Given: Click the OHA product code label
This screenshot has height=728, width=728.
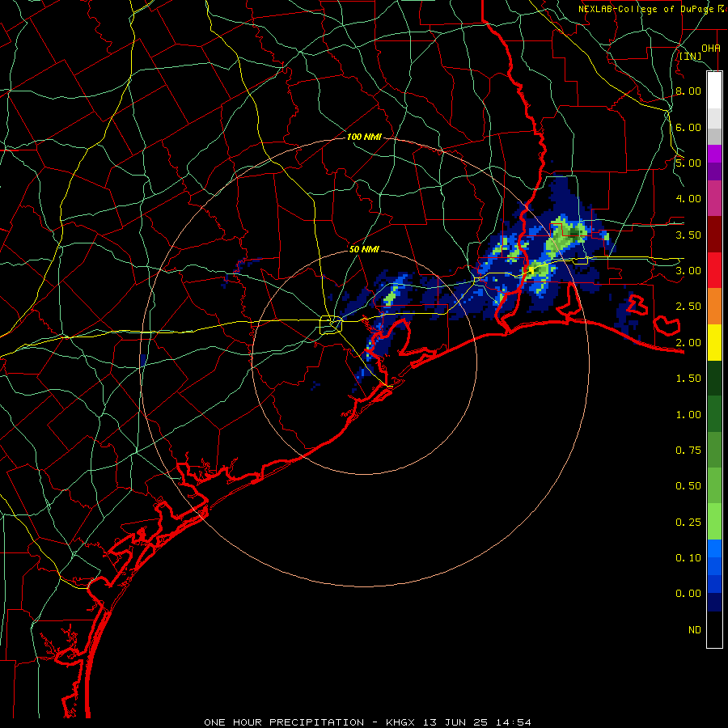Looking at the screenshot, I should (711, 48).
